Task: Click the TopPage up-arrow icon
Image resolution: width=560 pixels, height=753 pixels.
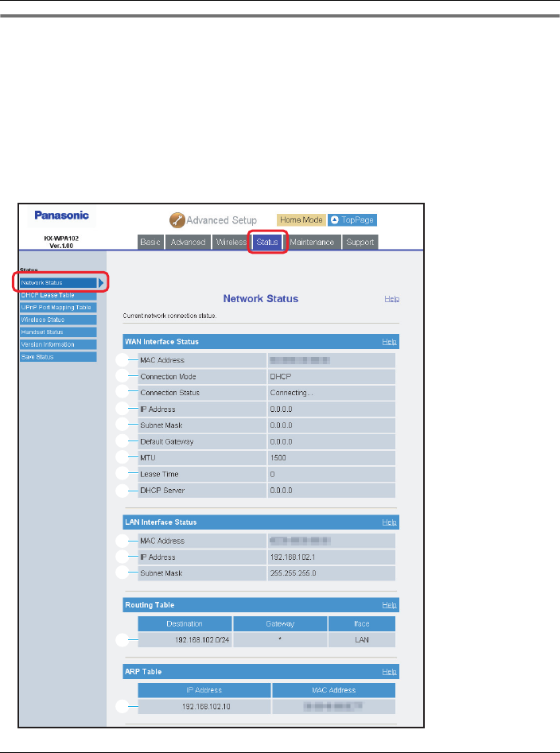Action: [335, 220]
